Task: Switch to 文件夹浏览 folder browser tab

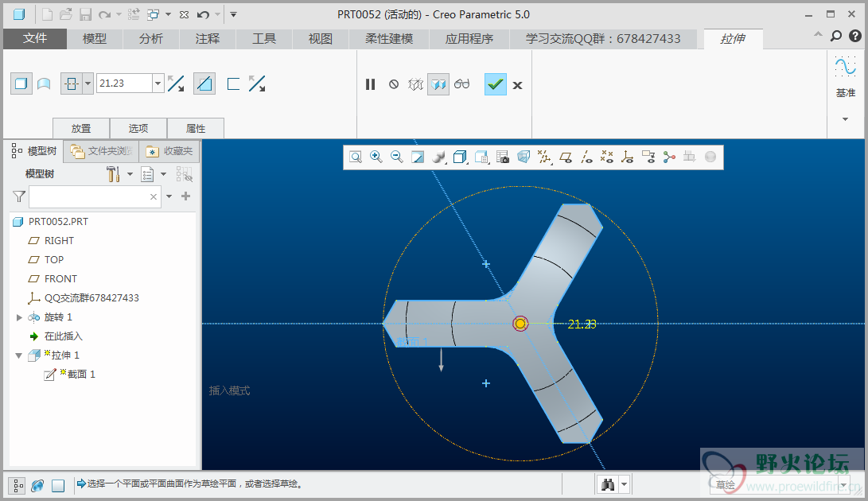Action: point(101,151)
